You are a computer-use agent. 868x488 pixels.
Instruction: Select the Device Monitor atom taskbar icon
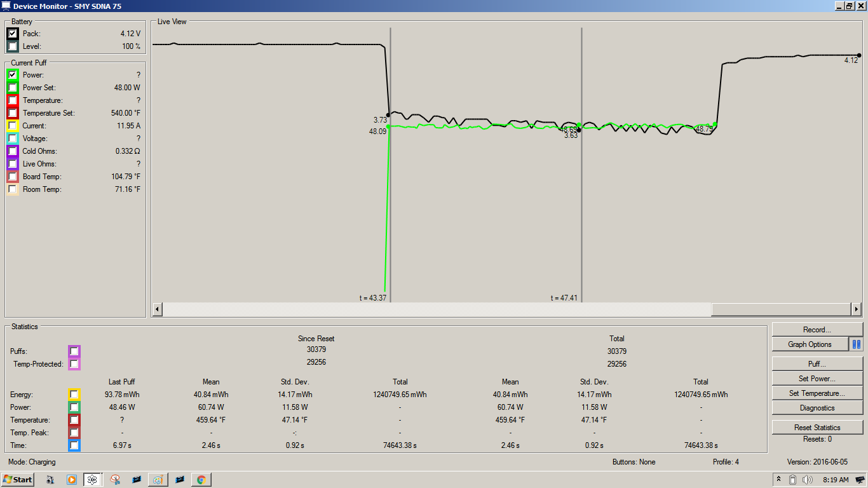pyautogui.click(x=93, y=480)
